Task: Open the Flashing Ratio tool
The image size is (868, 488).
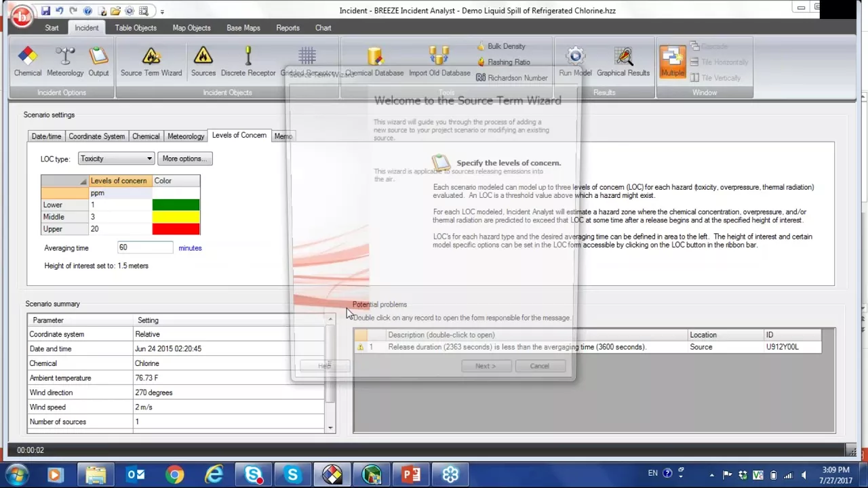Action: (x=503, y=62)
